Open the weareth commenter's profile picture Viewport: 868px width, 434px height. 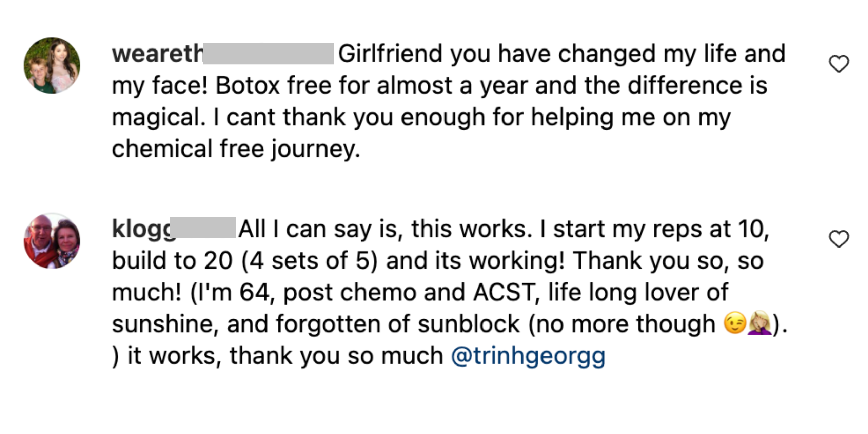pyautogui.click(x=52, y=65)
